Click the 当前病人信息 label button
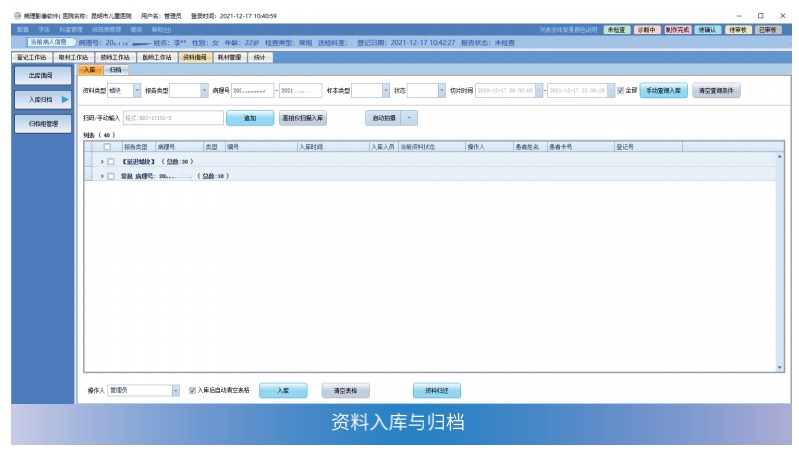Viewport: 799px width, 458px height. pos(49,42)
